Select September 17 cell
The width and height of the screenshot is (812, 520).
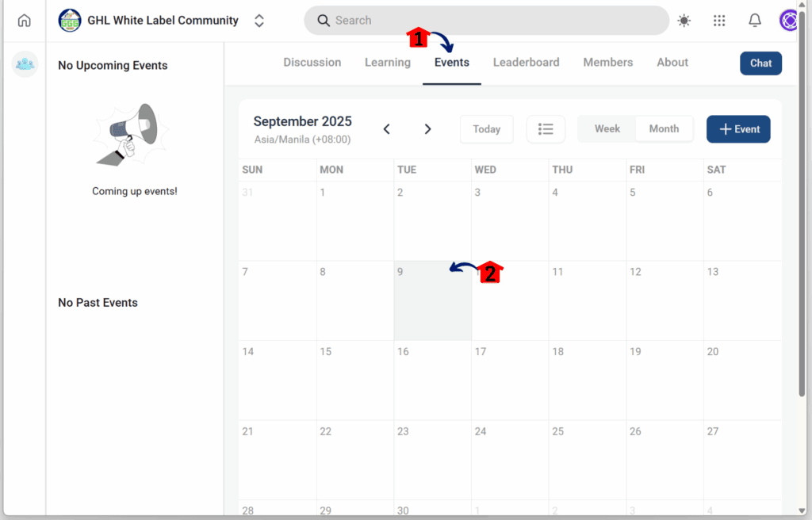tap(510, 380)
